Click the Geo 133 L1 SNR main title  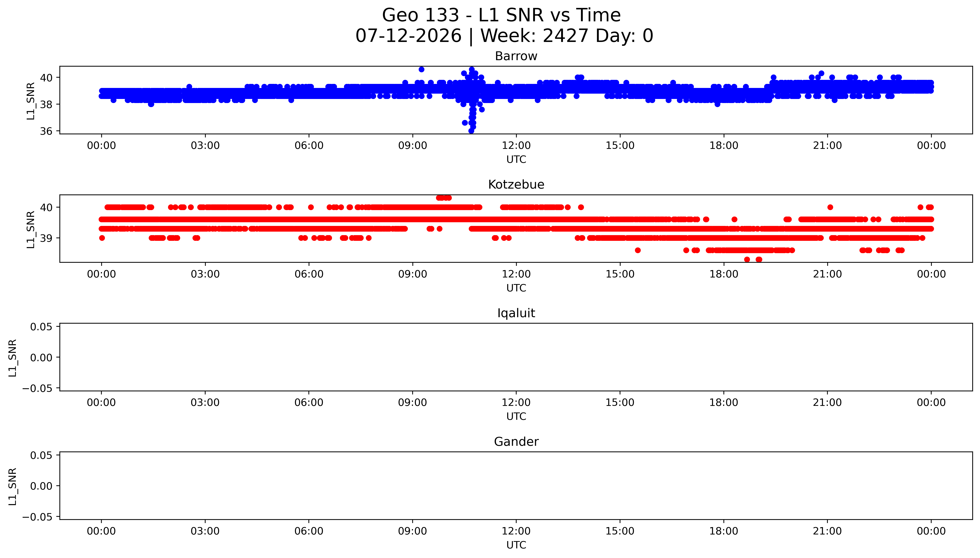[x=501, y=16]
